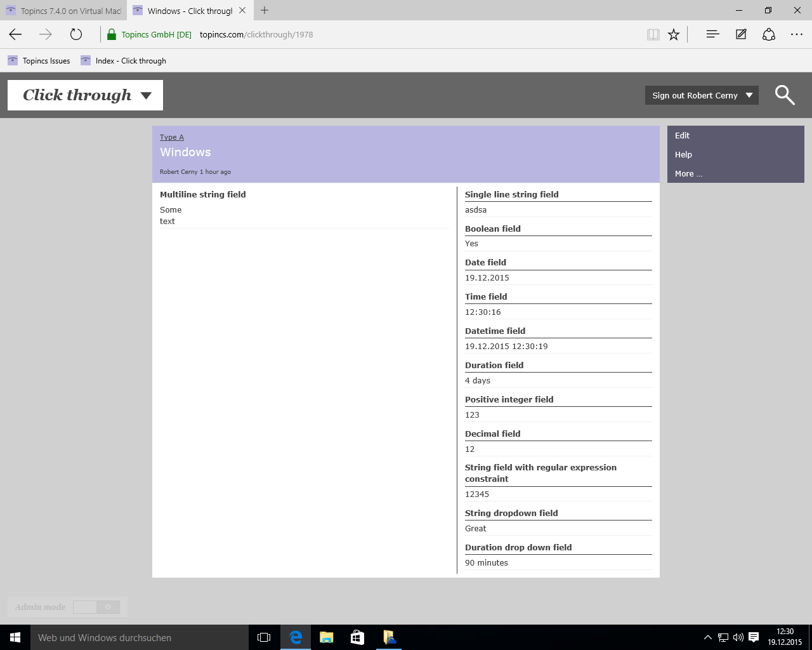Click the Make a Web Note icon
Image resolution: width=812 pixels, height=650 pixels.
coord(741,34)
